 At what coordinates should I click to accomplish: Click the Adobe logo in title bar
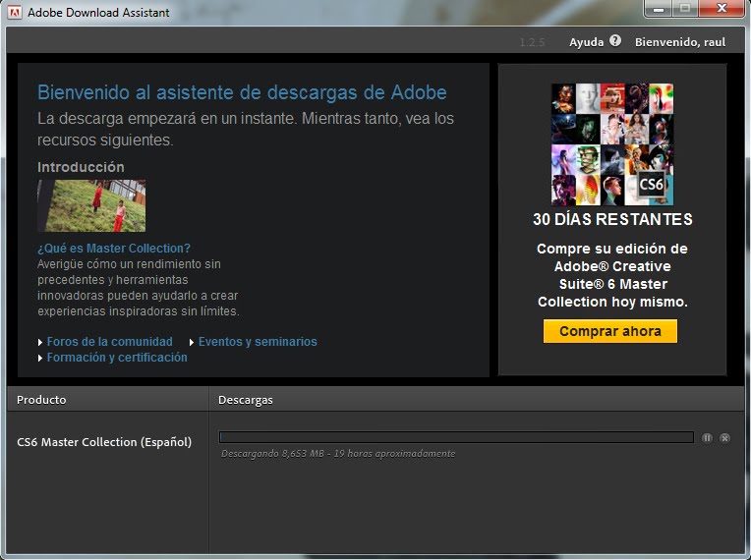pyautogui.click(x=16, y=13)
